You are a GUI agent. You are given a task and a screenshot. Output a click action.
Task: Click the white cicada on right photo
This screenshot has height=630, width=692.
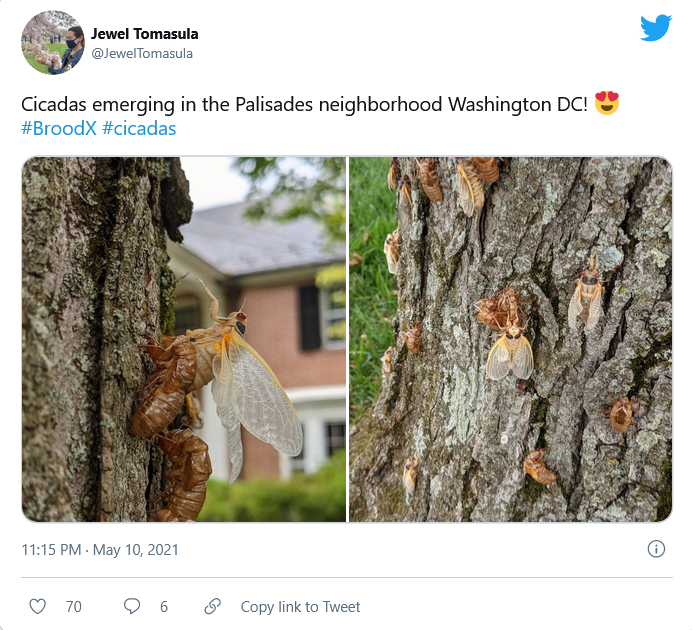click(x=510, y=353)
